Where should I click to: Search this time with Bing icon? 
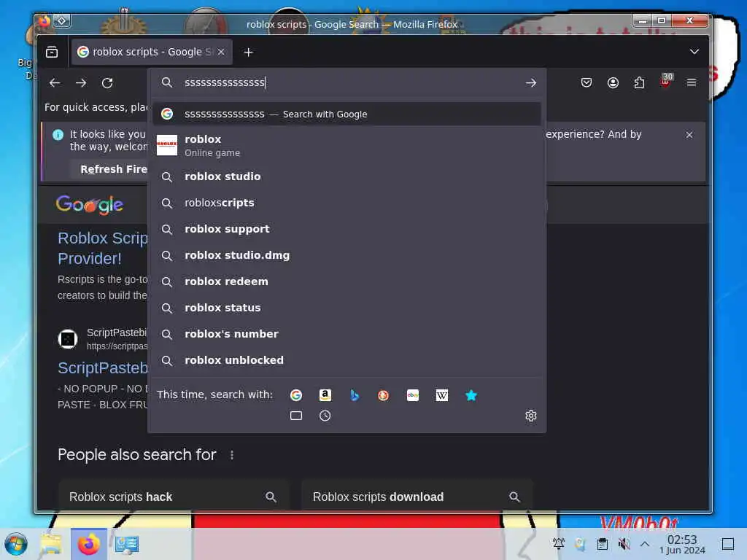tap(355, 395)
